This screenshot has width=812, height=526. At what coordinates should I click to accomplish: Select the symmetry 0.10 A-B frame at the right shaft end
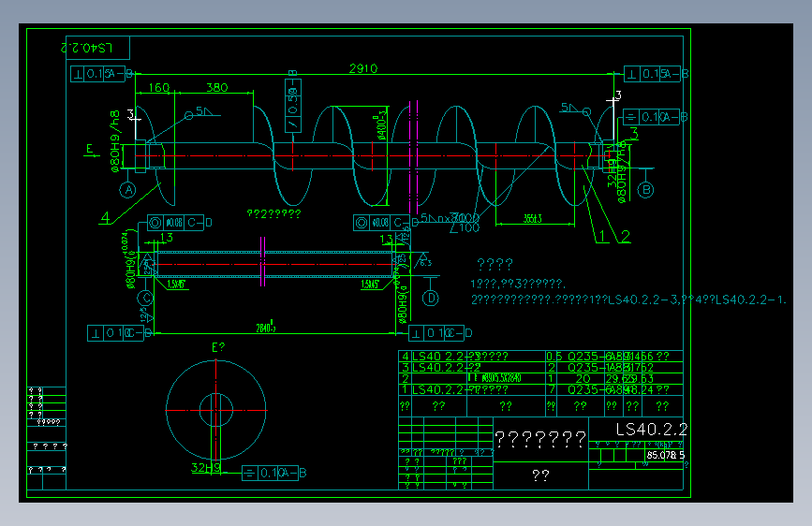point(655,117)
